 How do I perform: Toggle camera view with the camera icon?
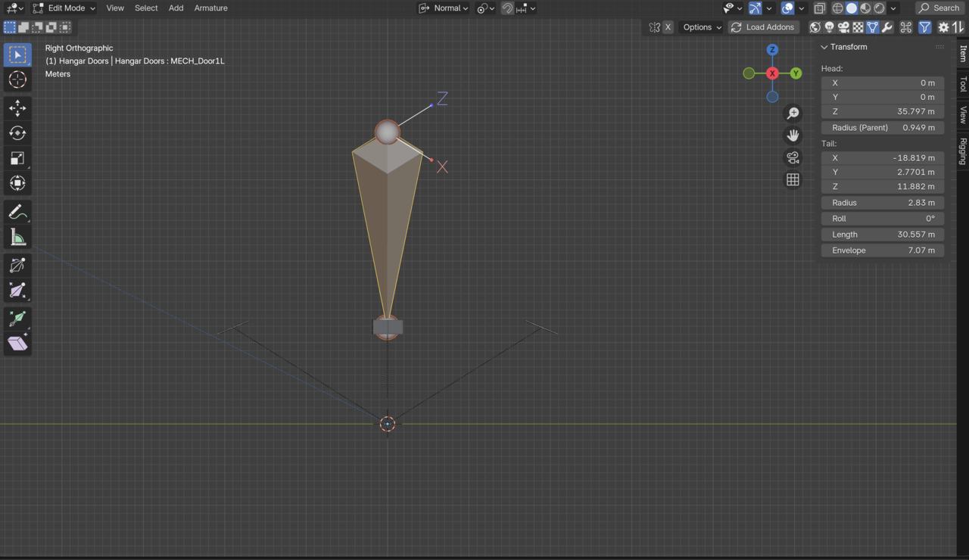tap(793, 157)
